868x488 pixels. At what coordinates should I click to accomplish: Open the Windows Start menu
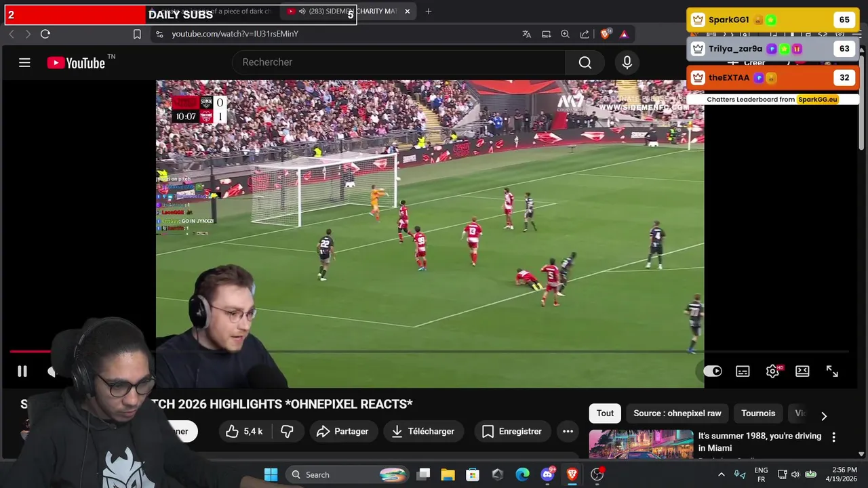click(x=271, y=474)
